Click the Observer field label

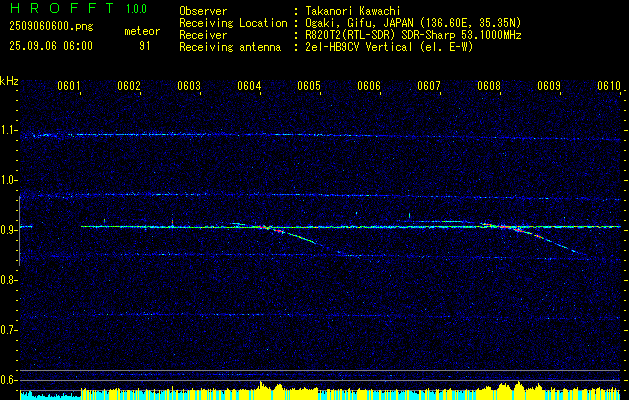point(203,11)
